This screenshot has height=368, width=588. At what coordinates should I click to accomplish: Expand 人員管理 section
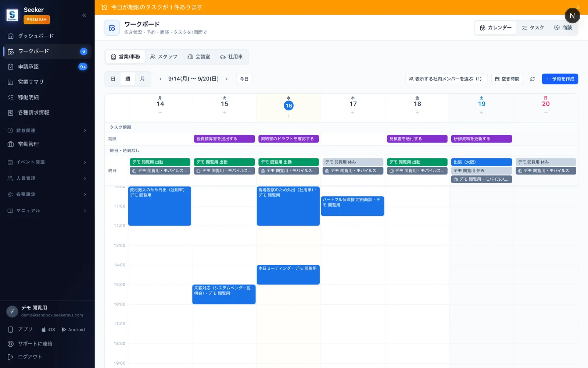(x=47, y=178)
